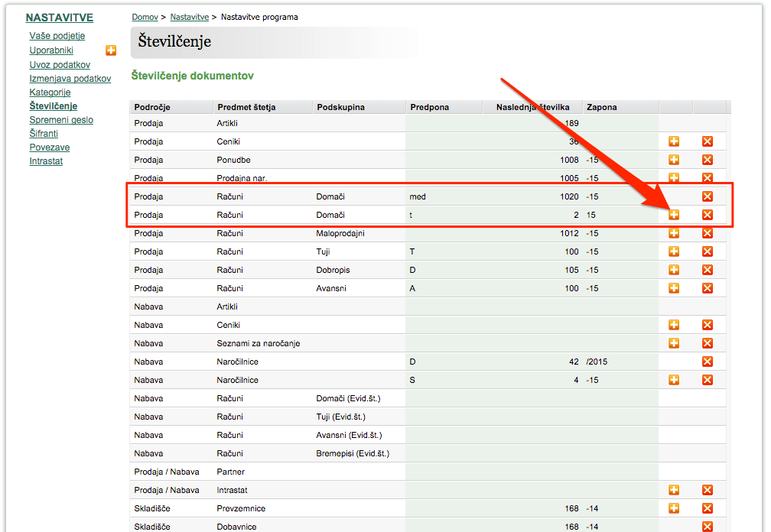Viewport: 771px width, 532px height.
Task: Delete the Dobropis numbering row
Action: pos(707,270)
